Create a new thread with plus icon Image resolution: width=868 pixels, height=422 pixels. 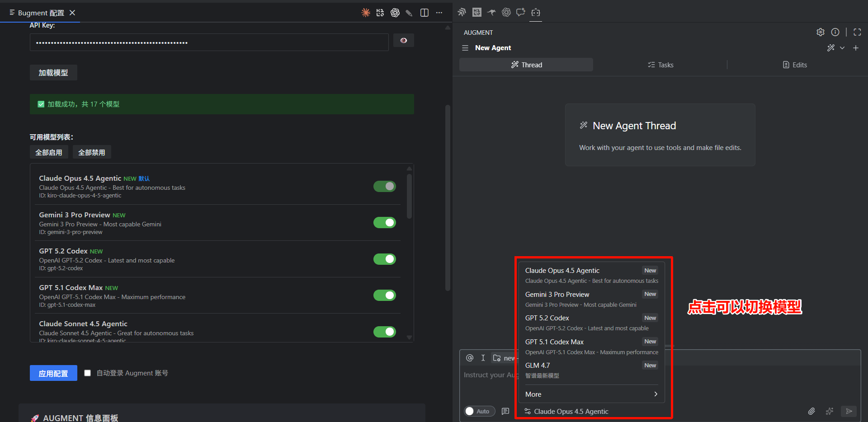click(856, 48)
